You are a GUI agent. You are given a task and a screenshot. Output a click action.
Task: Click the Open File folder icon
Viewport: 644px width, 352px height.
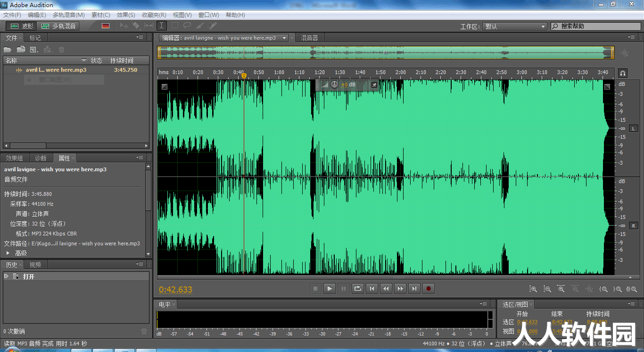[8, 50]
